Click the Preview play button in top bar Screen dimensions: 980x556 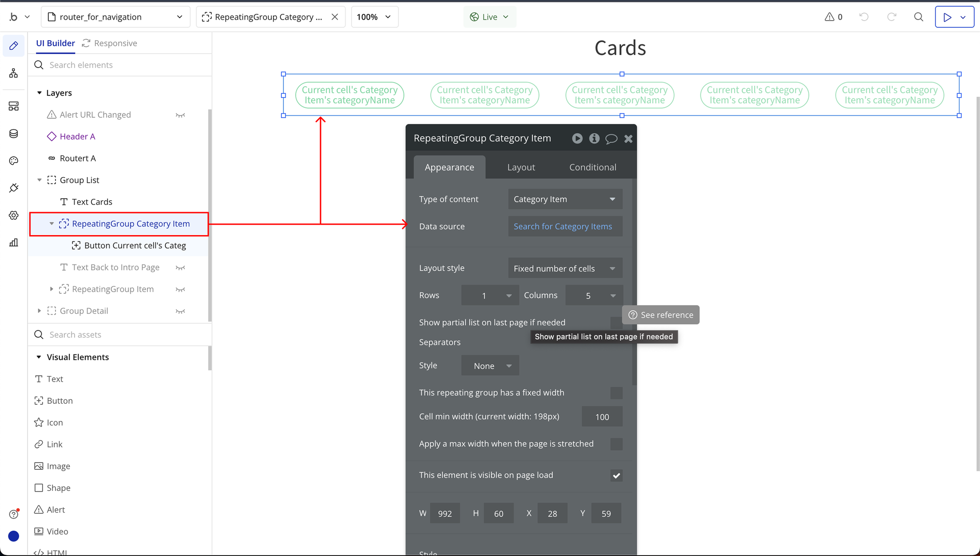point(947,17)
